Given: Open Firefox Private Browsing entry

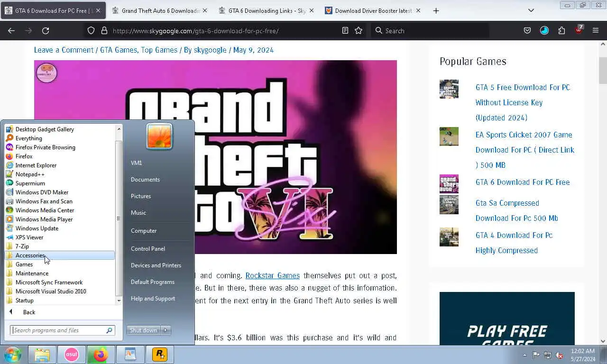Looking at the screenshot, I should pos(60,147).
